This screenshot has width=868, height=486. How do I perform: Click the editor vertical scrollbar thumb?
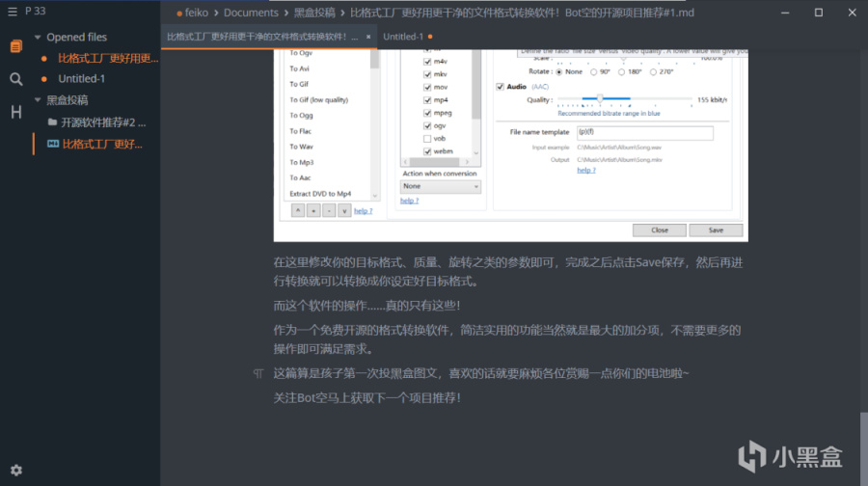click(x=863, y=449)
